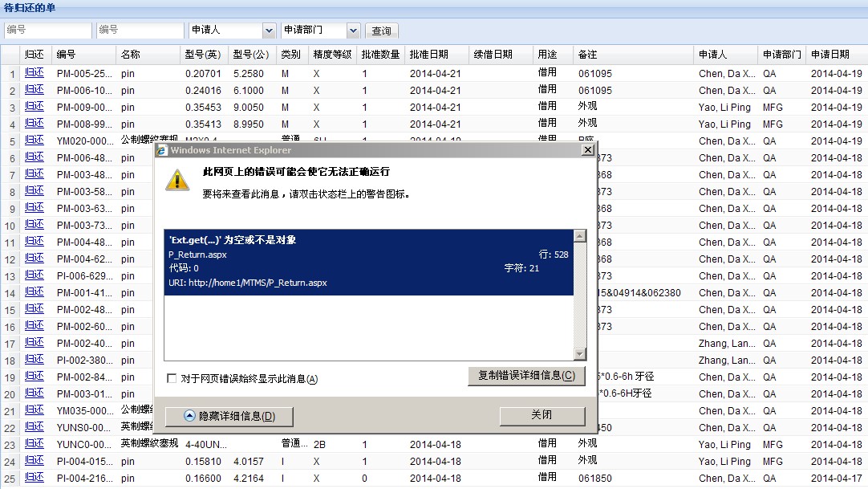868x489 pixels.
Task: Open the 申请部门 dropdown arrow
Action: 354,31
